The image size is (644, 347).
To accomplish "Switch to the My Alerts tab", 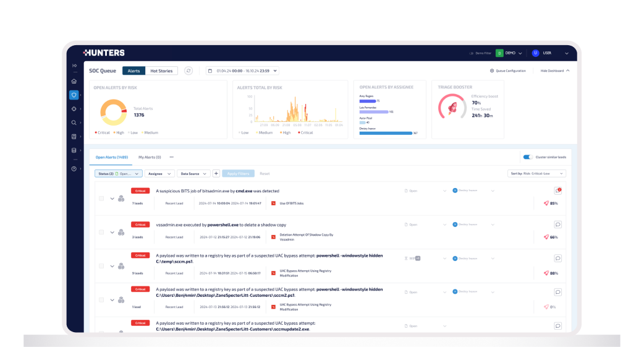I will (x=150, y=157).
